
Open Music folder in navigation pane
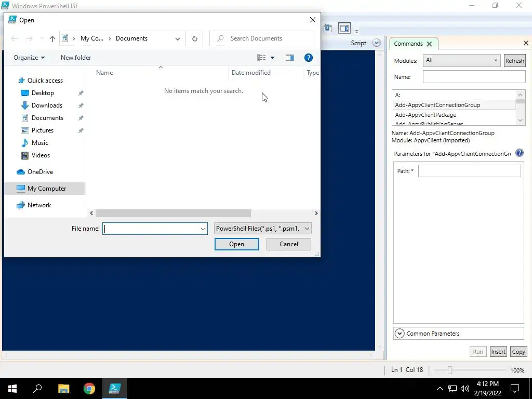coord(39,143)
